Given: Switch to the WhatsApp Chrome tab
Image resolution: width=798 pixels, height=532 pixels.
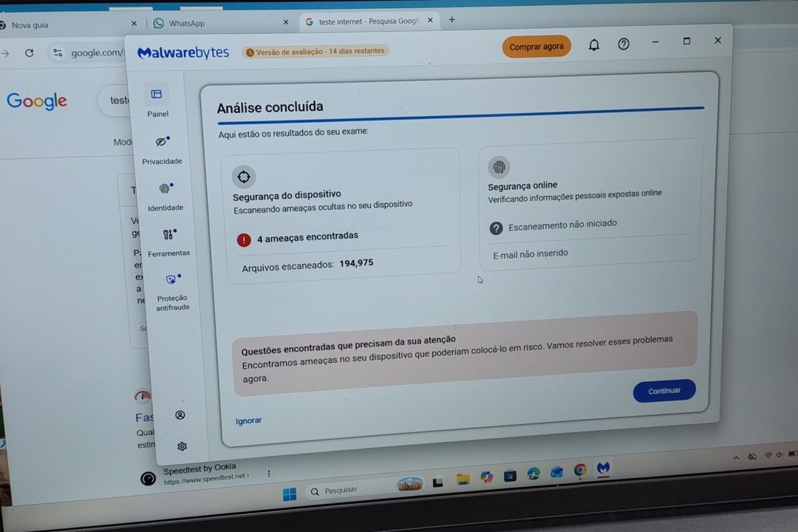Looking at the screenshot, I should click(222, 23).
